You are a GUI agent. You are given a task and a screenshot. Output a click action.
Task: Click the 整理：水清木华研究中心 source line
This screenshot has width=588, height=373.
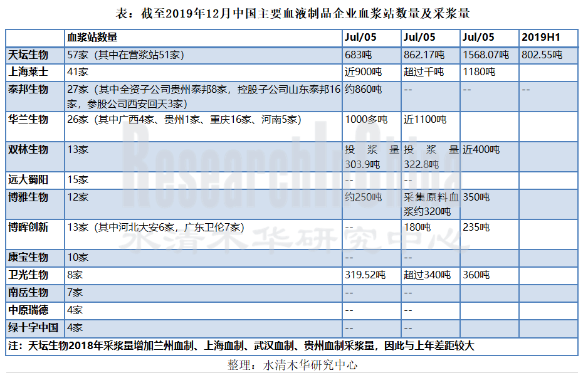tap(293, 365)
